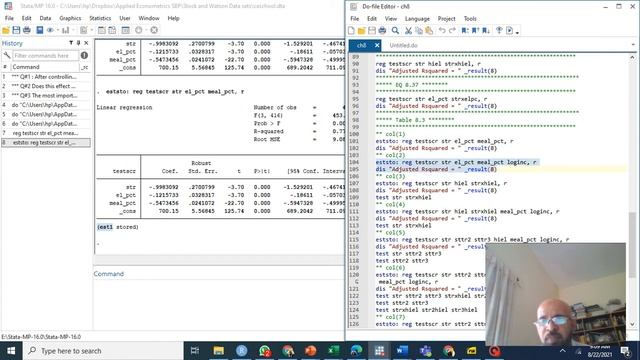Click the New document icon in Do-file Editor

(x=351, y=31)
